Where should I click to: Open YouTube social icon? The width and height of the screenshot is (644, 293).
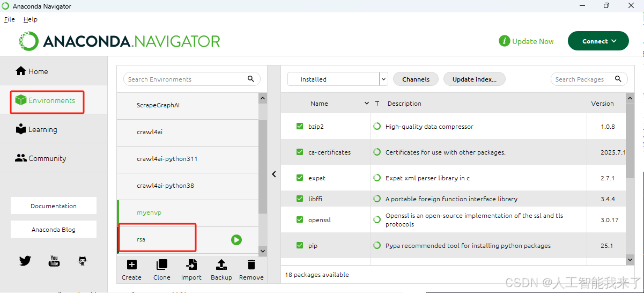pos(54,261)
